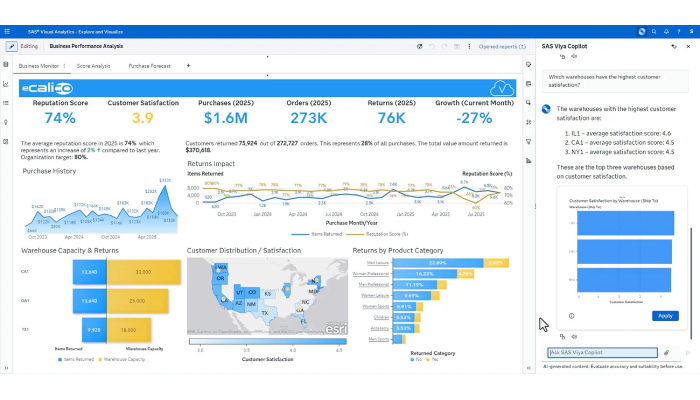700x400 pixels.
Task: Switch to the Score Analysis tab
Action: coord(93,66)
